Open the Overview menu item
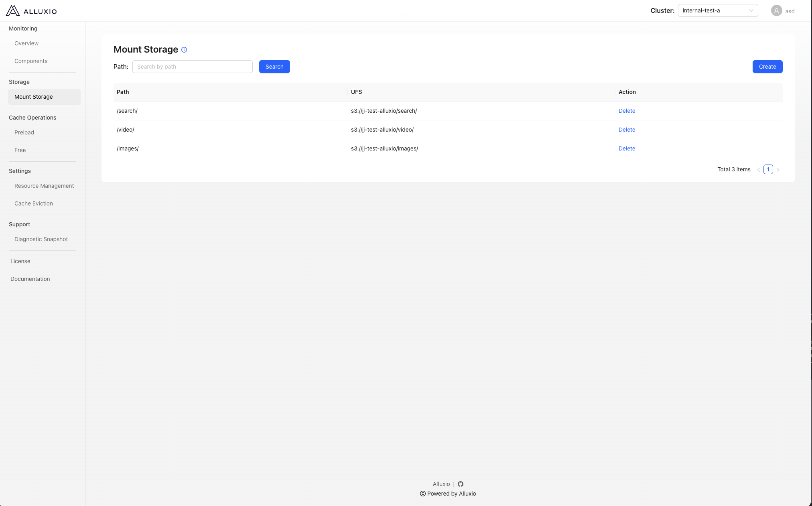 26,43
